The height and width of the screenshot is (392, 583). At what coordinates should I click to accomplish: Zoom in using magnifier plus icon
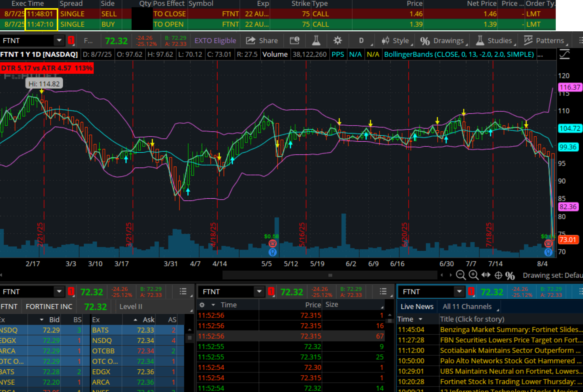click(x=473, y=275)
